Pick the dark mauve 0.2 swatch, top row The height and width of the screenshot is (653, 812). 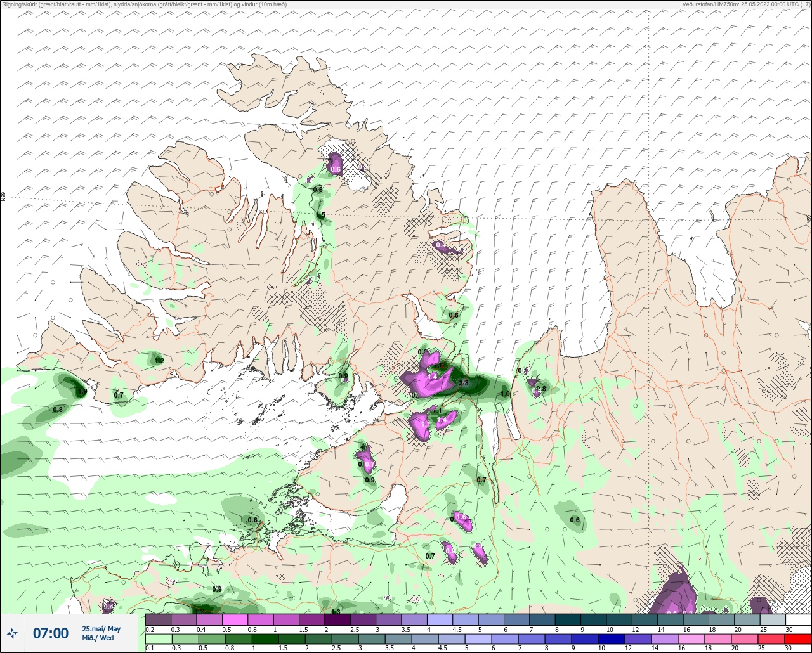pos(158,619)
